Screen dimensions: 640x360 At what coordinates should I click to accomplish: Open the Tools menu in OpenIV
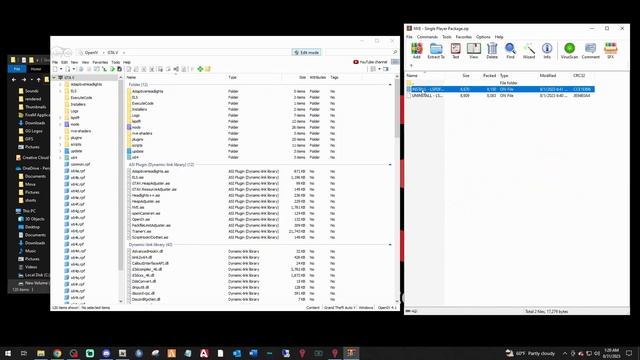[116, 62]
